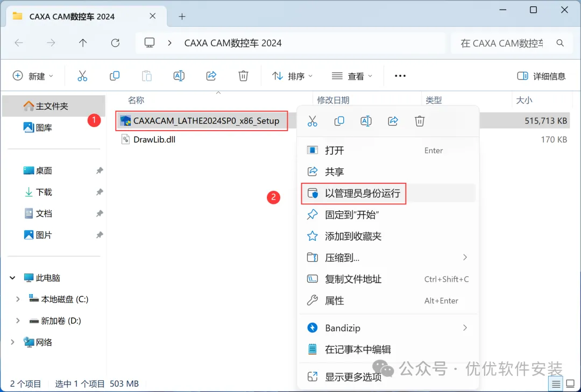
Task: Click the Cut icon in the toolbar
Action: point(82,76)
